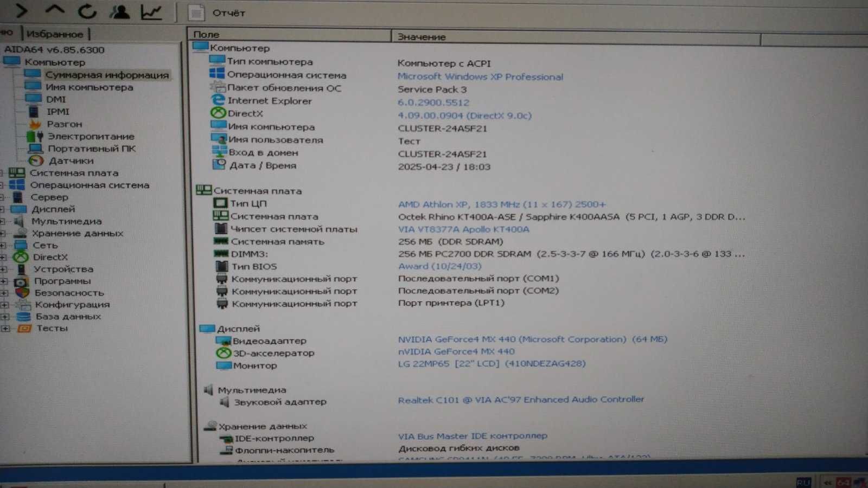Viewport: 868px width, 488px height.
Task: Open the 6.0.2900.5512 Internet Explorer link
Action: tap(433, 102)
